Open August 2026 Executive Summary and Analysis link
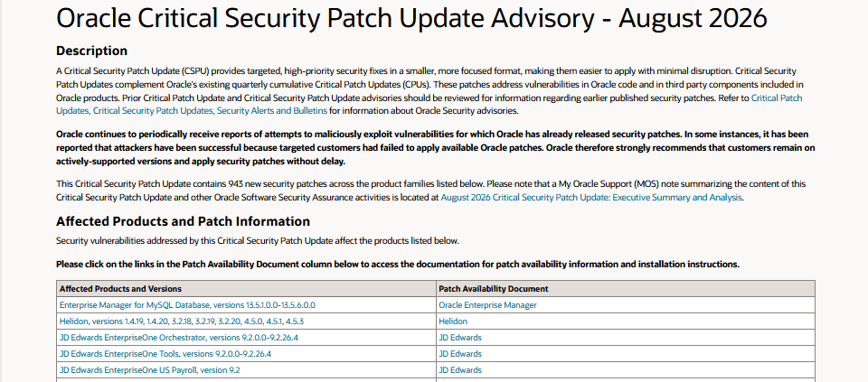Image resolution: width=868 pixels, height=382 pixels. pyautogui.click(x=590, y=197)
